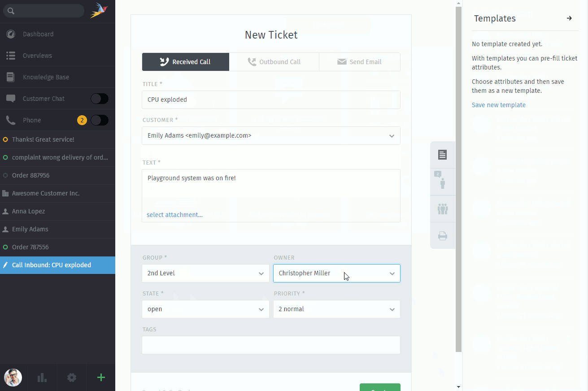Select the Send Email tab
This screenshot has width=588, height=391.
(359, 62)
